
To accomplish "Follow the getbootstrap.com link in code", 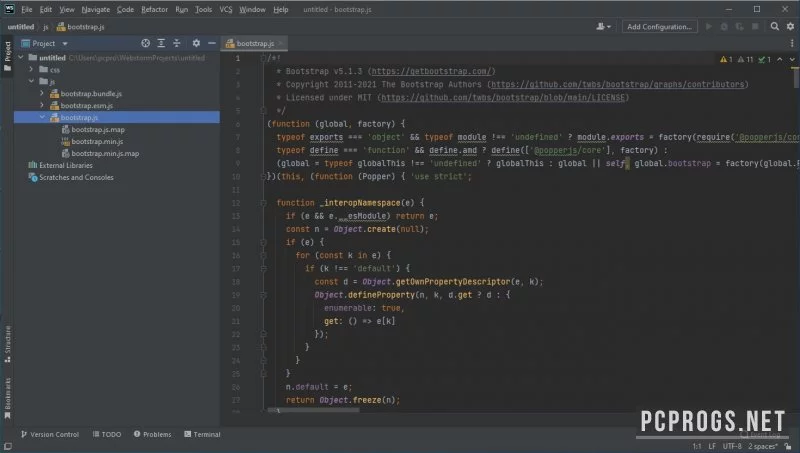I will (x=432, y=71).
